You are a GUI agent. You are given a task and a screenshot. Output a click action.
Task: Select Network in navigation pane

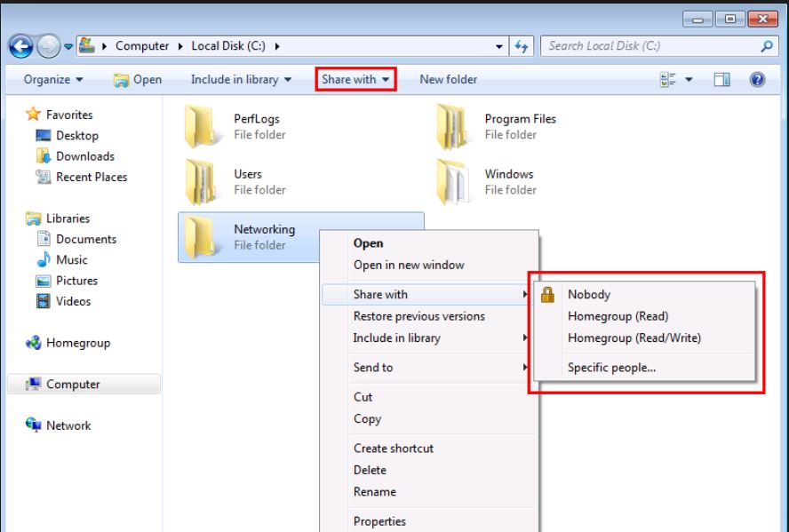[58, 425]
